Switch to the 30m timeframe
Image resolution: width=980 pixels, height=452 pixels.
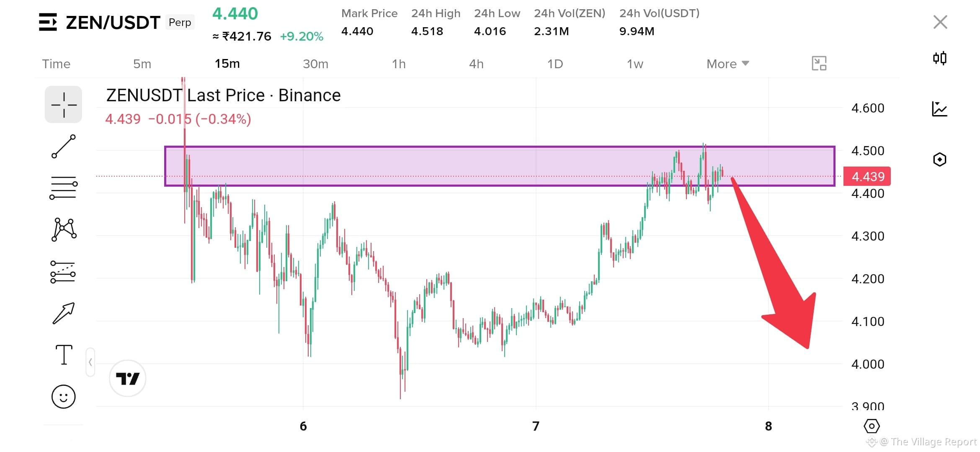(315, 64)
